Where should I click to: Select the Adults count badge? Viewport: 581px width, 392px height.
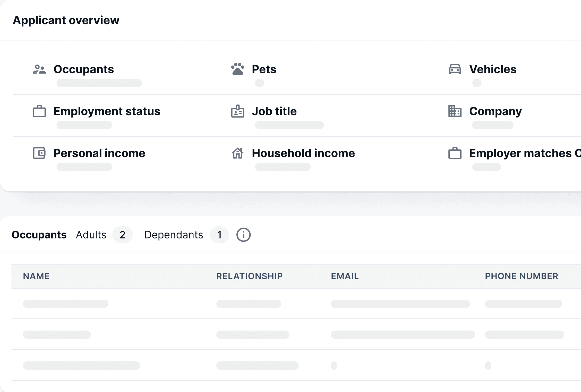tap(123, 235)
